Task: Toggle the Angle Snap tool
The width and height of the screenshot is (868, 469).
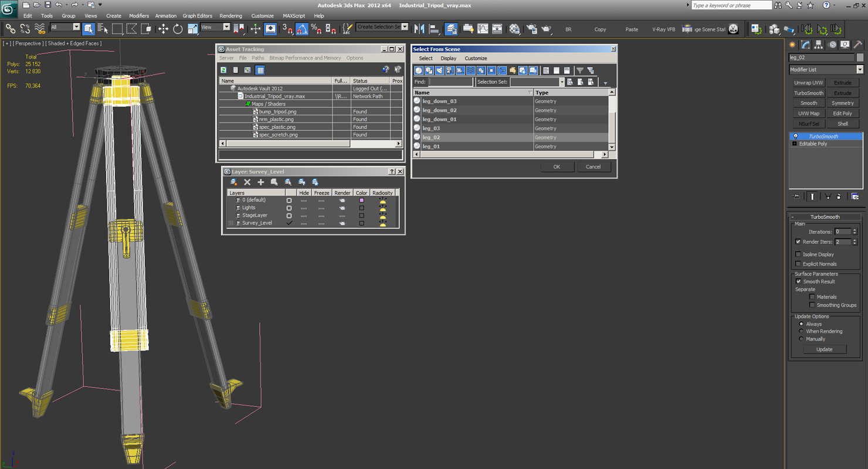Action: point(302,28)
